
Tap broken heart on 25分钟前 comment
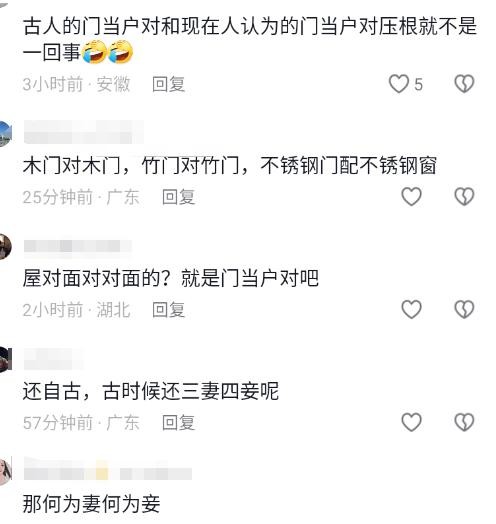pyautogui.click(x=464, y=196)
